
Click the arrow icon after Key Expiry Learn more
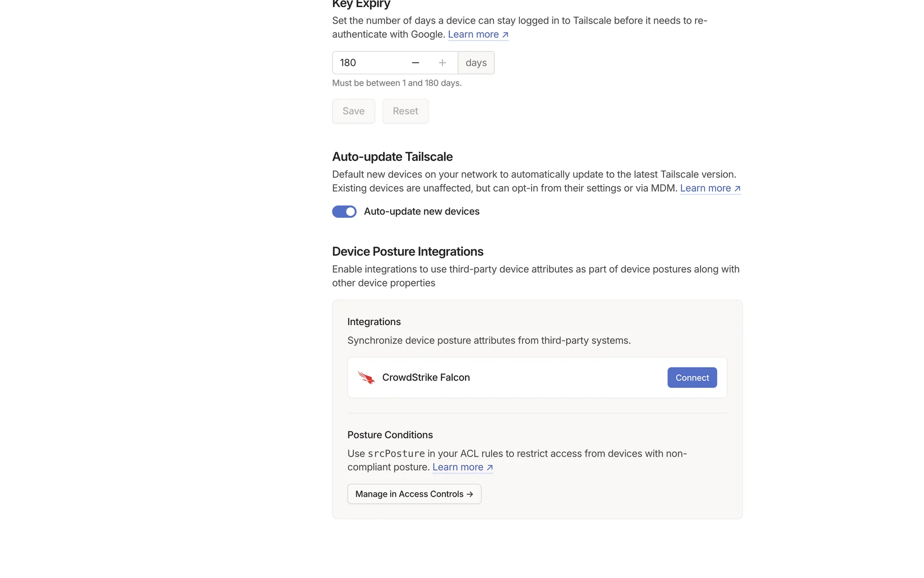pyautogui.click(x=505, y=35)
